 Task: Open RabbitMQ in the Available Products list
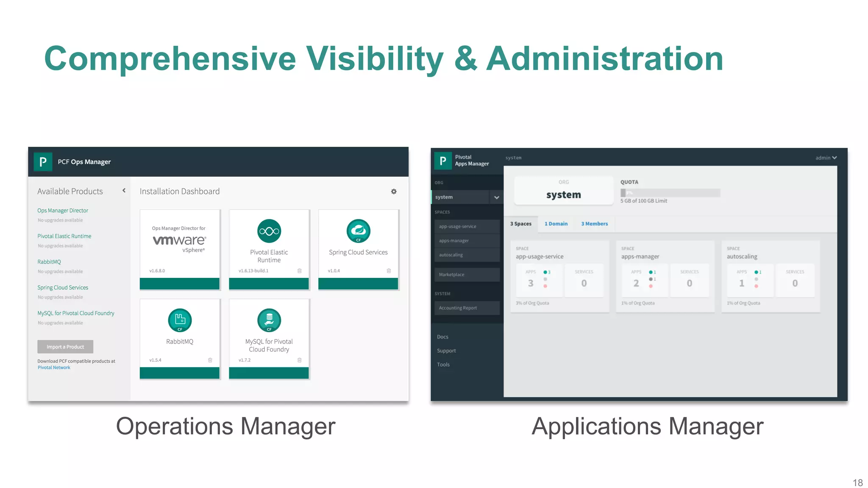click(49, 262)
